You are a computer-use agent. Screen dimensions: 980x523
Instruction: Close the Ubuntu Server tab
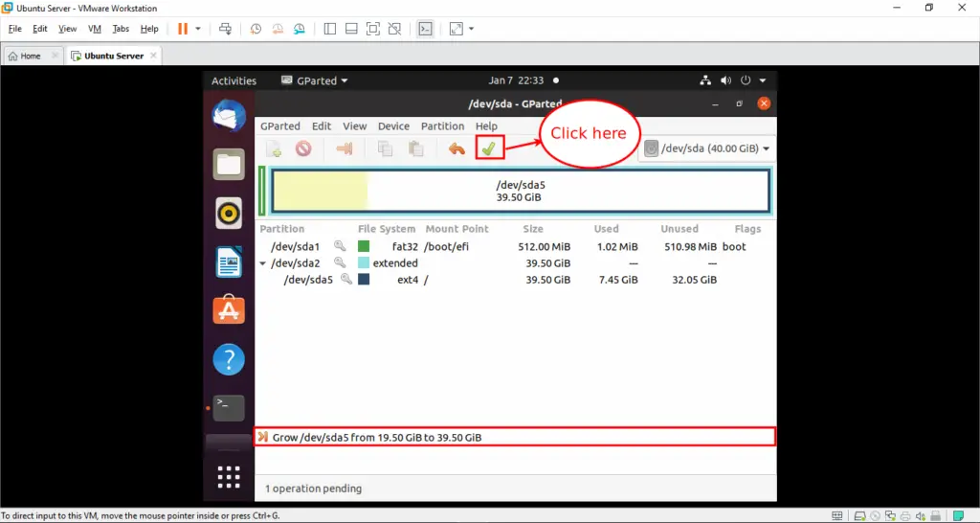pos(153,56)
